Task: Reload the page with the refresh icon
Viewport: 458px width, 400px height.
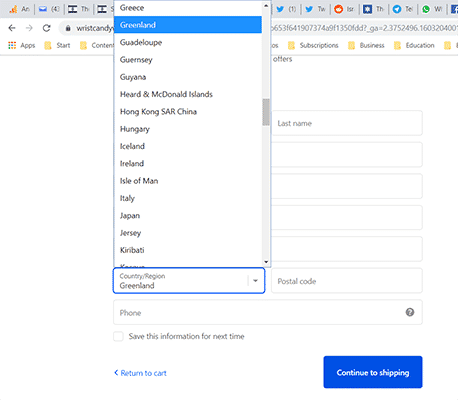Action: tap(47, 28)
